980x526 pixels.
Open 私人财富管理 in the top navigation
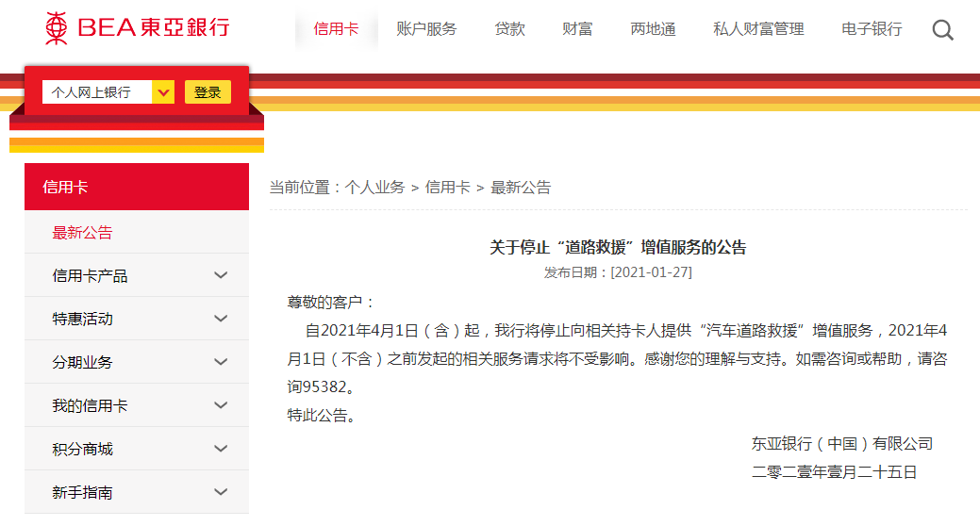[x=758, y=28]
